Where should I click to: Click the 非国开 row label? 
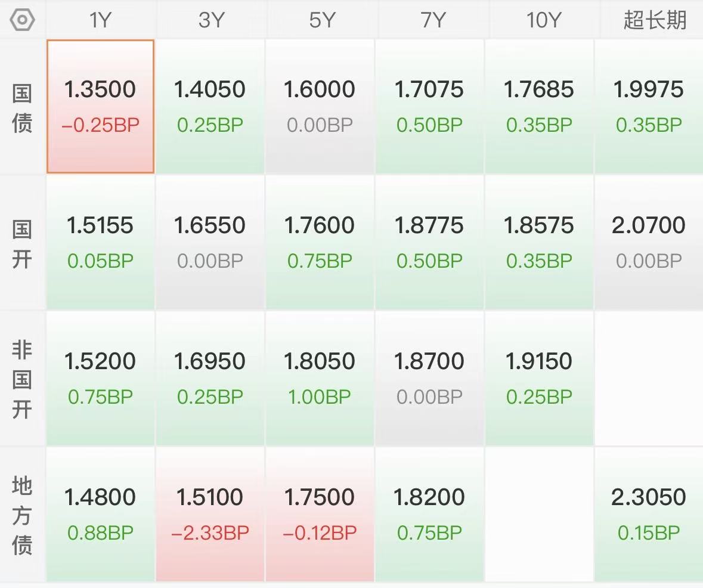click(22, 379)
